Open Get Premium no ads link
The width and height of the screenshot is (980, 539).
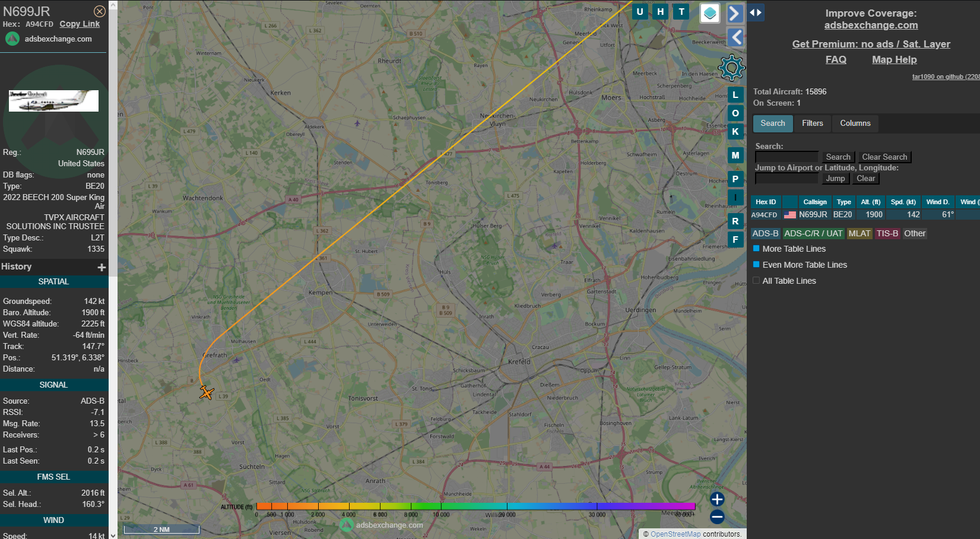pos(871,45)
